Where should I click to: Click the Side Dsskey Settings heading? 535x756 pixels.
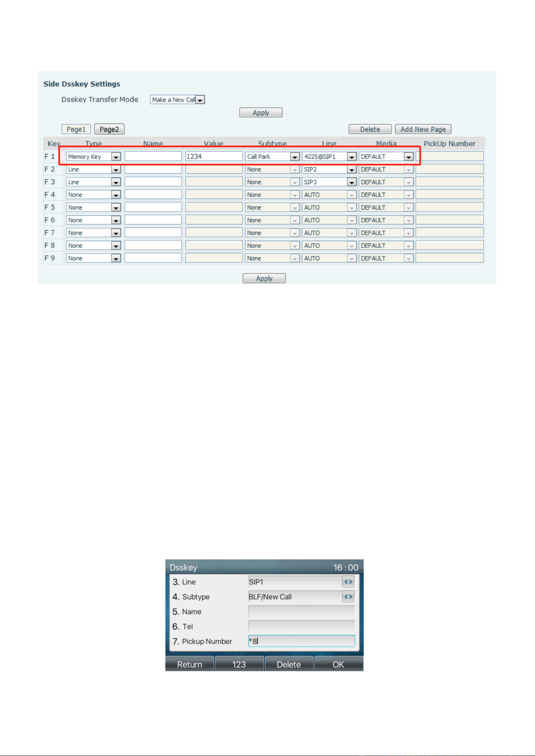pyautogui.click(x=82, y=84)
